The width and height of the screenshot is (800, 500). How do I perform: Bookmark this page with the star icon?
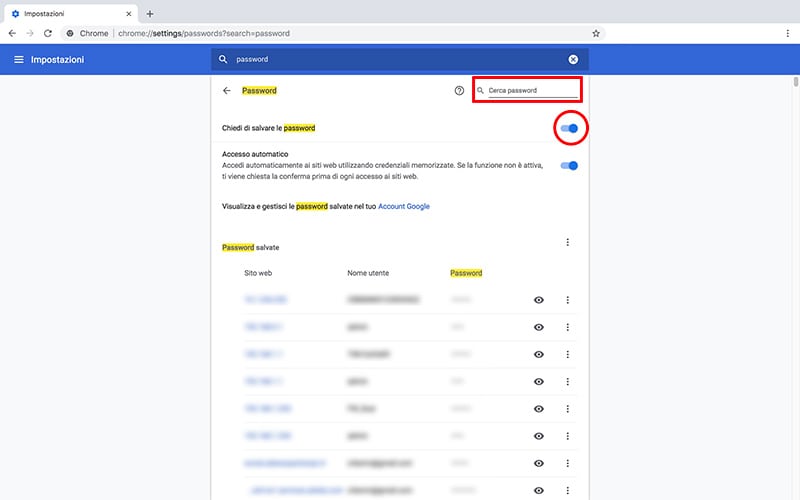pyautogui.click(x=596, y=33)
